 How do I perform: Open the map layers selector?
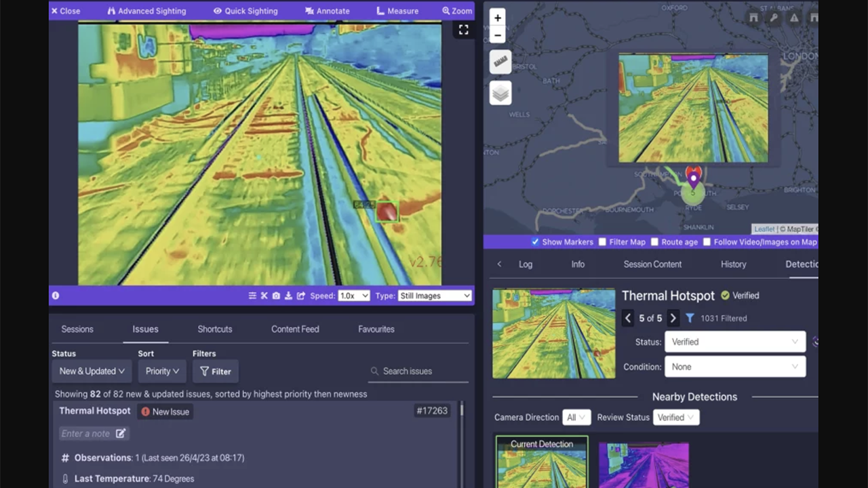[x=500, y=93]
